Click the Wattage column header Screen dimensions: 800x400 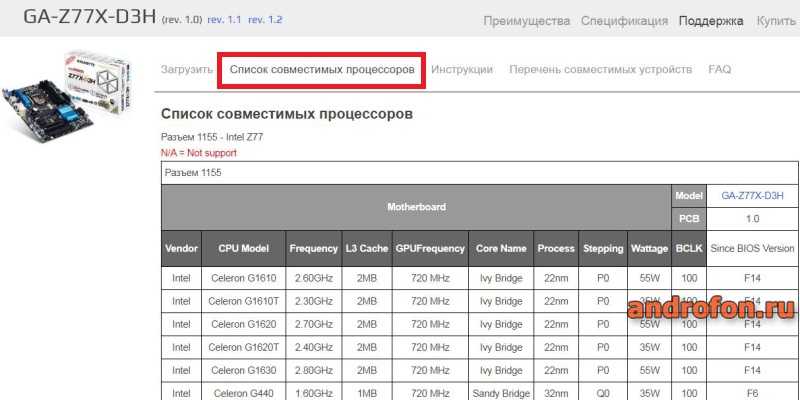pyautogui.click(x=649, y=248)
